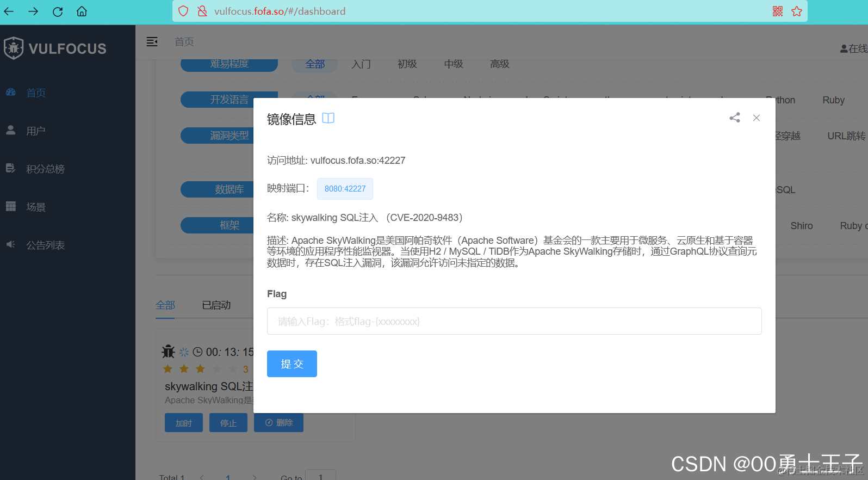868x480 pixels.
Task: Click the clock timer icon on the card
Action: tap(198, 352)
